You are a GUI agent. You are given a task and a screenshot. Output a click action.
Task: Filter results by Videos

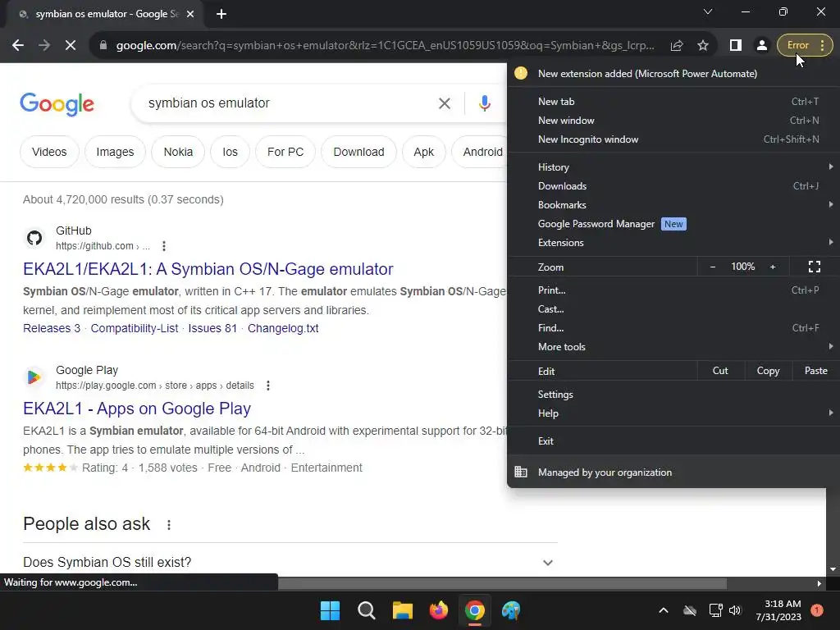click(49, 152)
